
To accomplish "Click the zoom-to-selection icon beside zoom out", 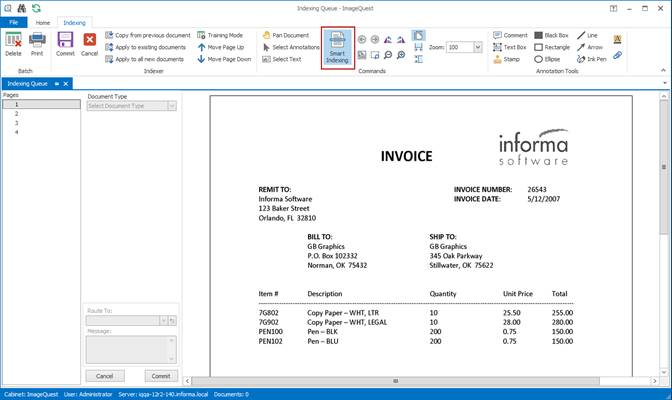I will 375,55.
